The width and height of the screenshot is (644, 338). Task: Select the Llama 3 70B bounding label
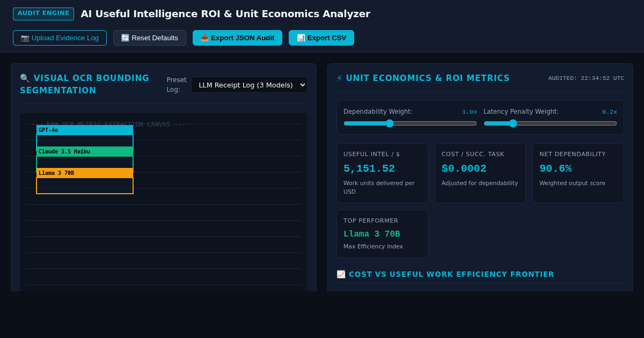point(85,173)
